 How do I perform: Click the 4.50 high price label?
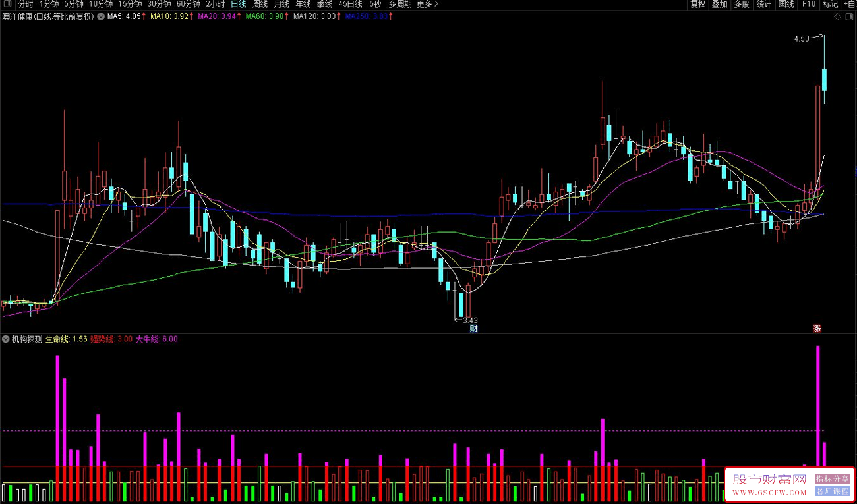point(802,39)
